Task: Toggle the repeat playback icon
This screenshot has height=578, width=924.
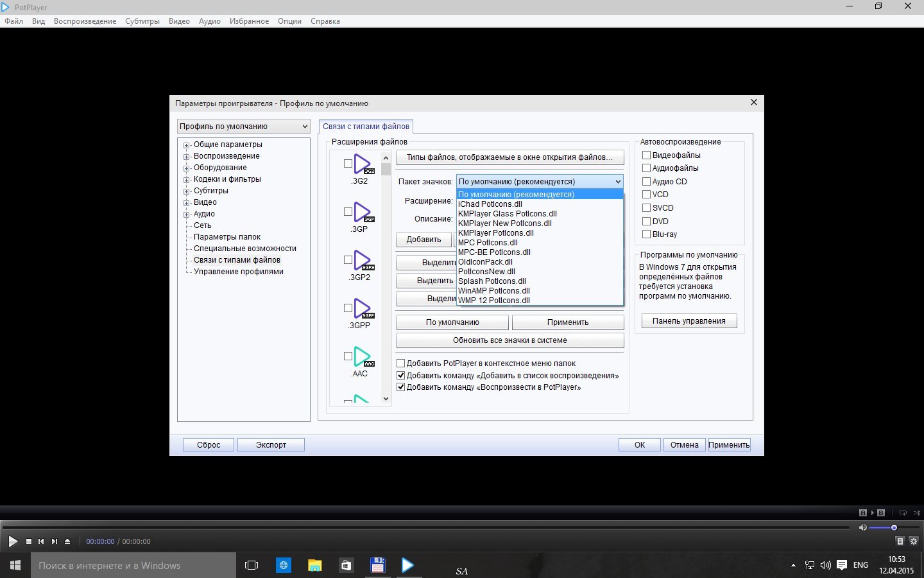Action: 903,512
